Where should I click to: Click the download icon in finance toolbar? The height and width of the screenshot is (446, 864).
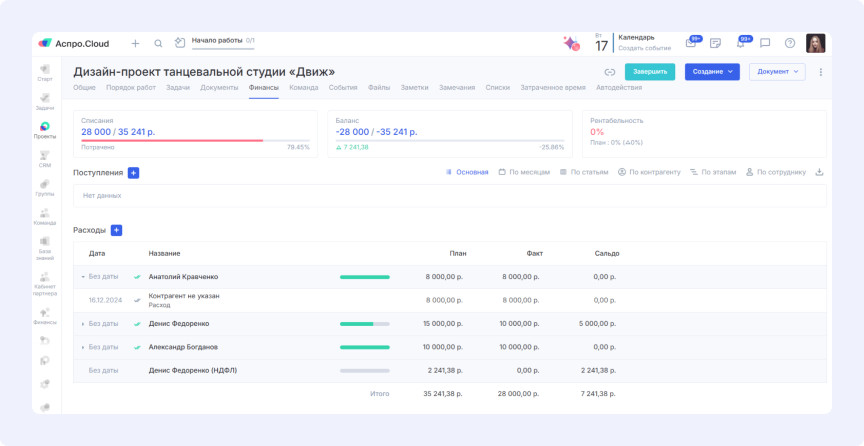820,172
